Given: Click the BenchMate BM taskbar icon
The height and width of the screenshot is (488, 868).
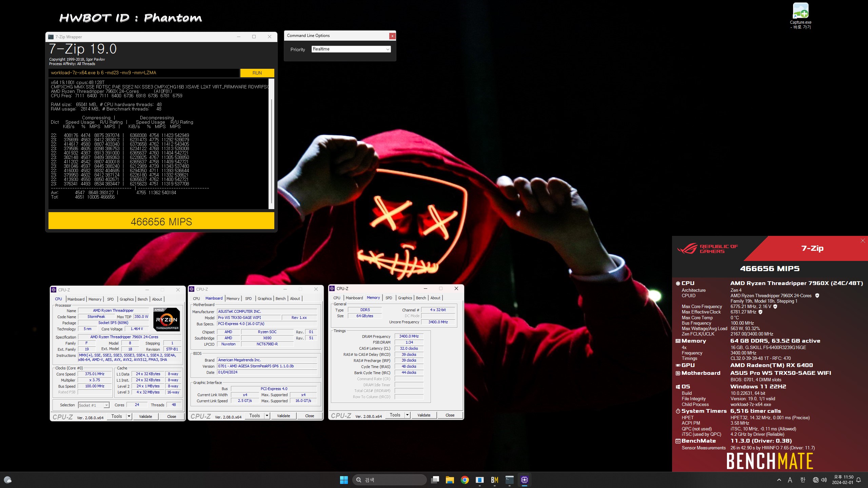Looking at the screenshot, I should [x=495, y=480].
